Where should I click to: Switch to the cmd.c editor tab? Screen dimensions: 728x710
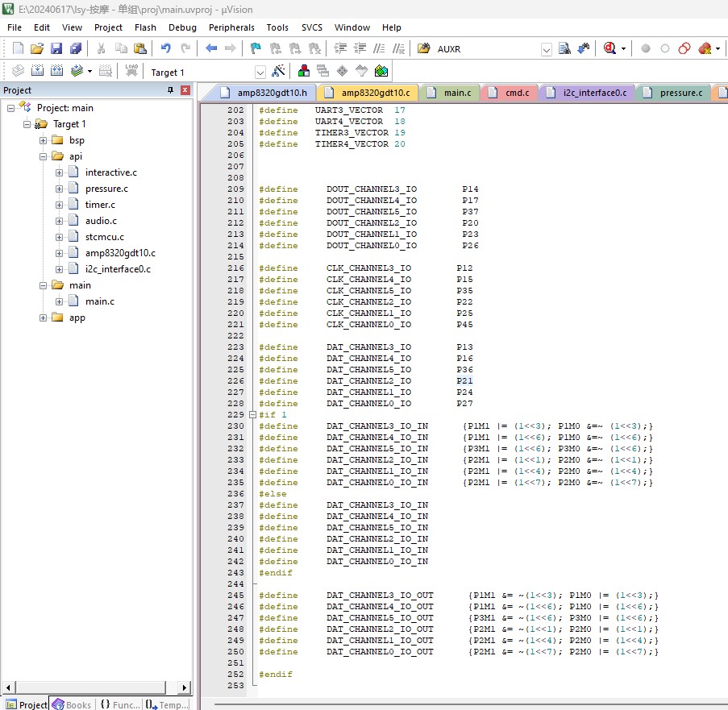[x=509, y=93]
